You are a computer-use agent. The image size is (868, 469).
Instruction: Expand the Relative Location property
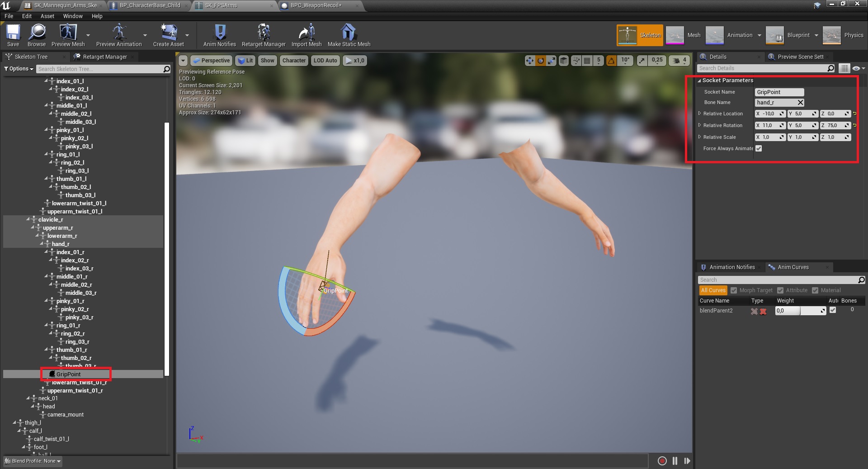699,114
